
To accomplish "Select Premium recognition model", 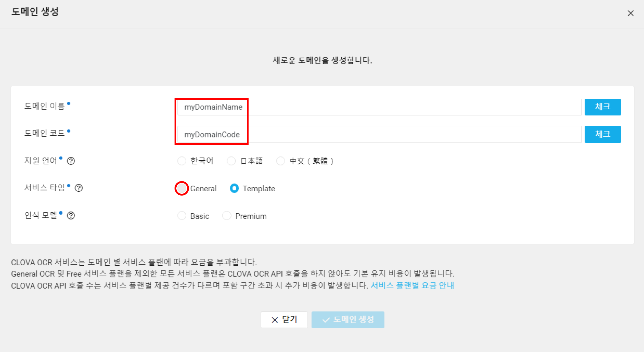I will tap(227, 216).
